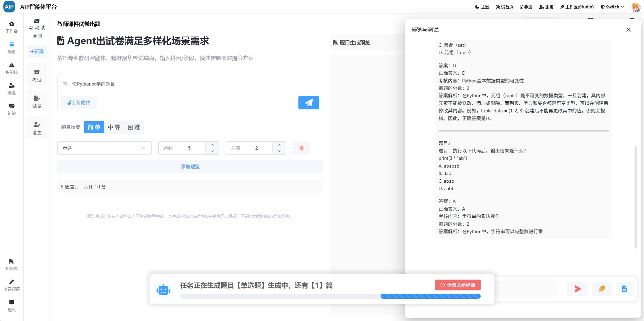The width and height of the screenshot is (644, 321).
Task: Click the preview panel scrollbar
Action: click(x=636, y=197)
